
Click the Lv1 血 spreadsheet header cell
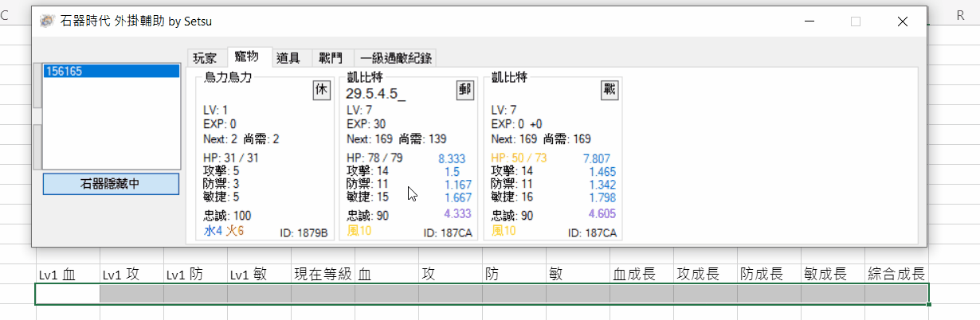68,275
